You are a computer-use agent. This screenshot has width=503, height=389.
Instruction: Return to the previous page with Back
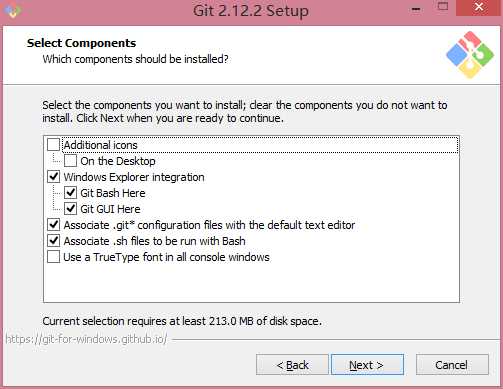[x=292, y=365]
